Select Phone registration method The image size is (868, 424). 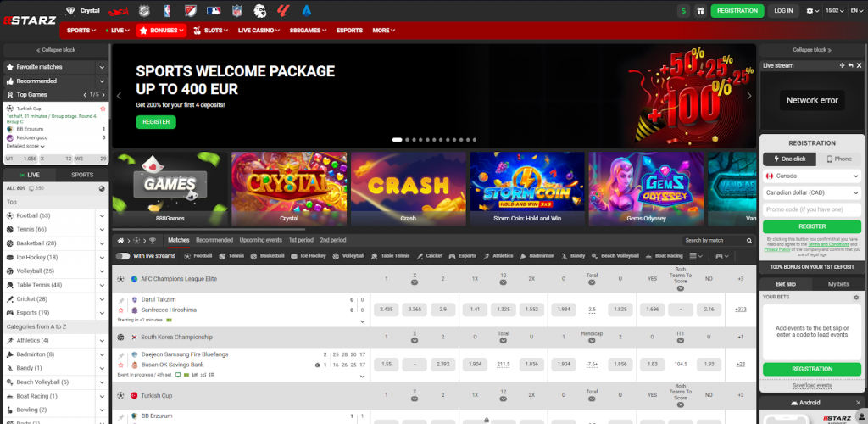click(838, 159)
